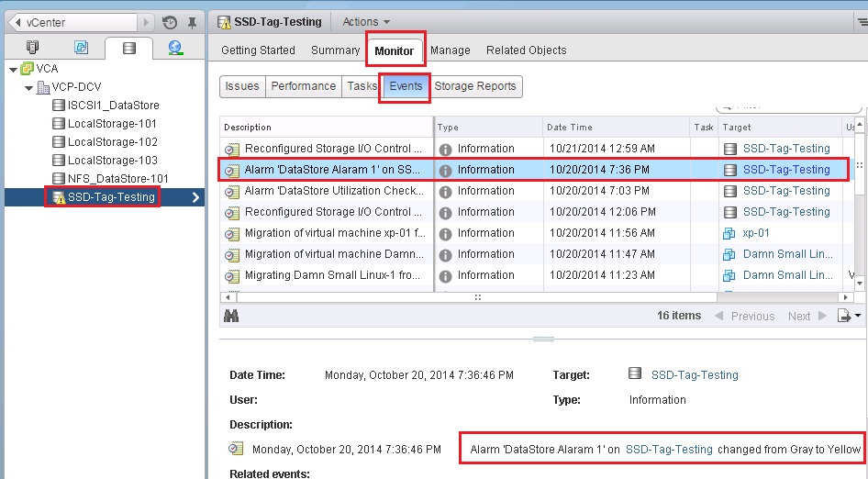Open SSD-Tag-Testing target link in 12:59 AM row
The height and width of the screenshot is (479, 868).
(786, 149)
